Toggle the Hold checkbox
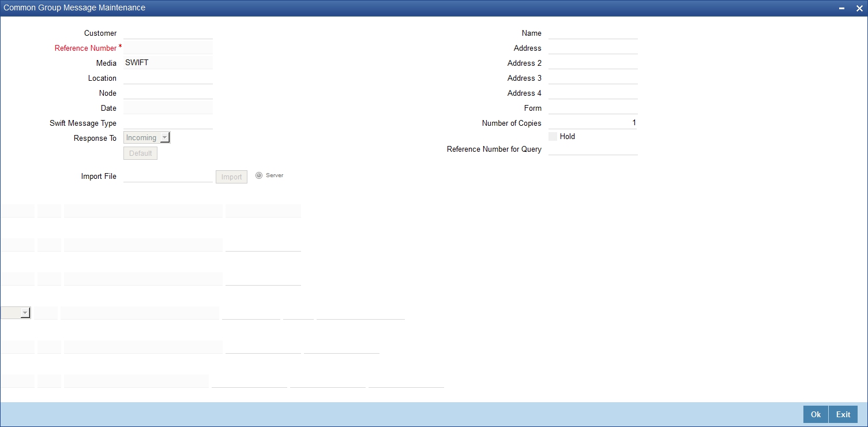 coord(553,137)
